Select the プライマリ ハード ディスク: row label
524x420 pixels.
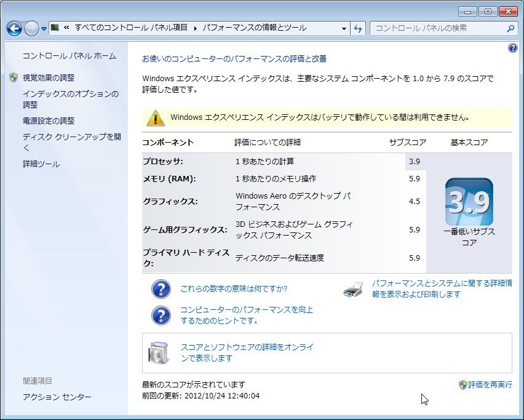click(186, 258)
